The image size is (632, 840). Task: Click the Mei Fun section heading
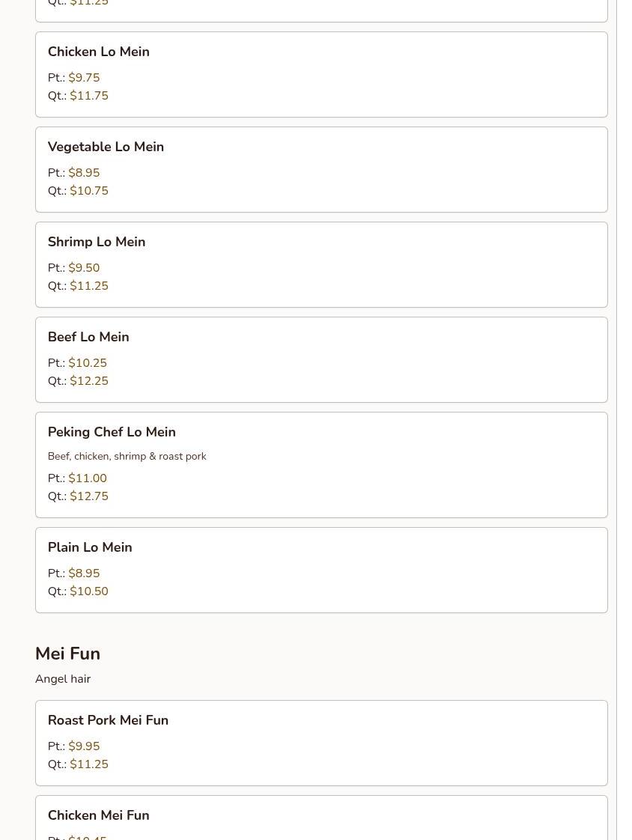67,654
